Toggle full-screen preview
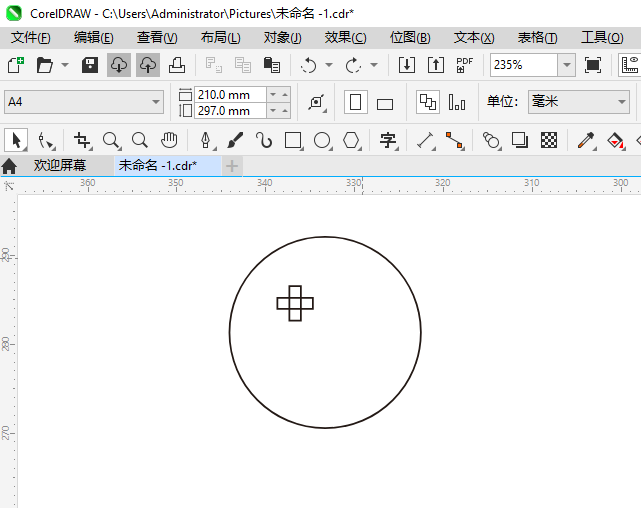 (593, 65)
